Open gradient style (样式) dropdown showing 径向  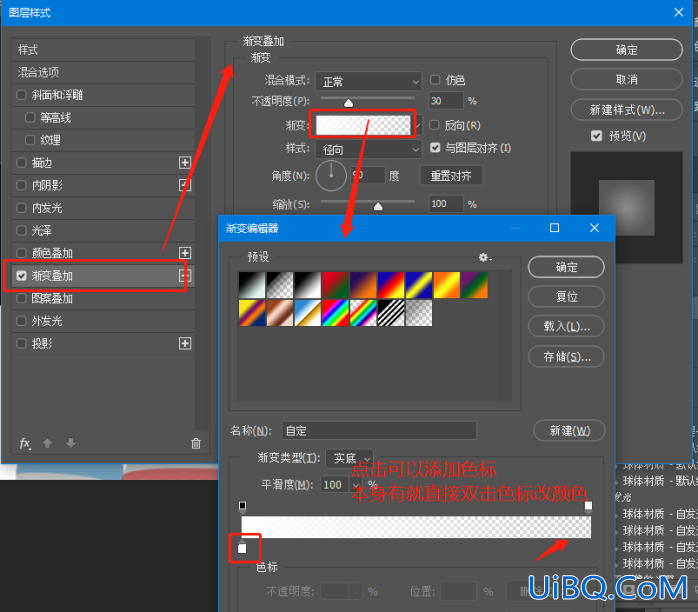[368, 150]
